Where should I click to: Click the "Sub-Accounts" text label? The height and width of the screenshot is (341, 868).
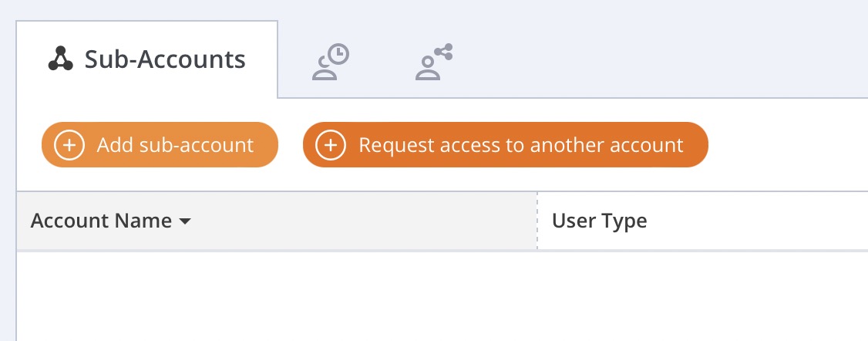165,59
